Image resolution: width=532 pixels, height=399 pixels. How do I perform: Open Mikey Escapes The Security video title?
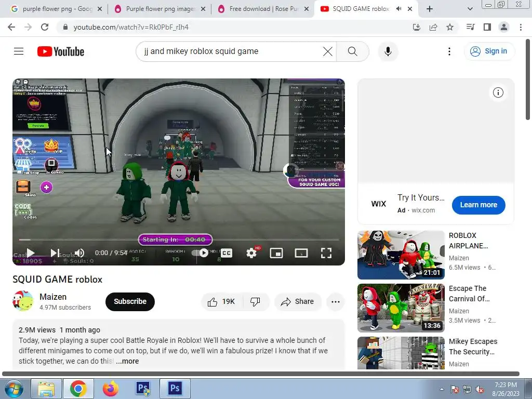(x=473, y=347)
